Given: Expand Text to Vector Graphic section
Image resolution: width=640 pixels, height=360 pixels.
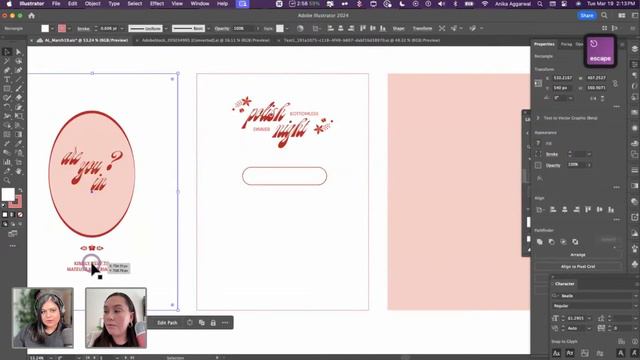Looking at the screenshot, I should click(x=538, y=118).
